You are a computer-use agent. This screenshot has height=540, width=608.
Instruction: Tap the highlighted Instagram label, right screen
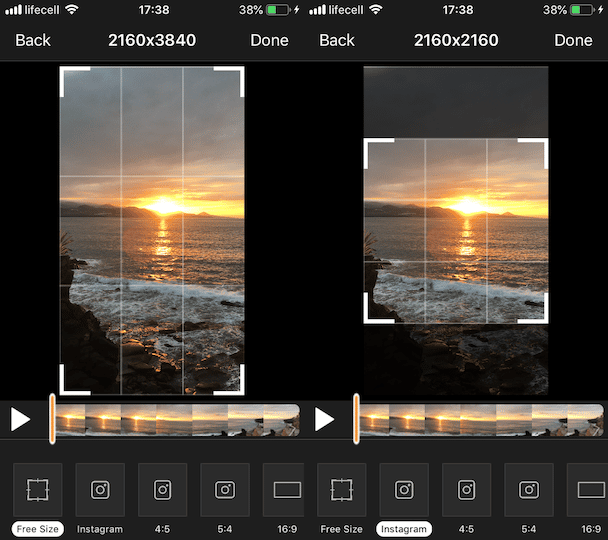(x=404, y=529)
